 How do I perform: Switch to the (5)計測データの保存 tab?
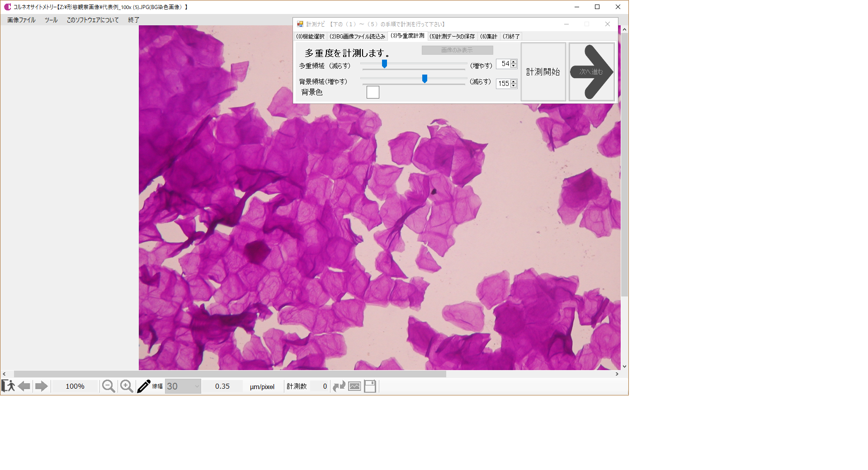452,37
